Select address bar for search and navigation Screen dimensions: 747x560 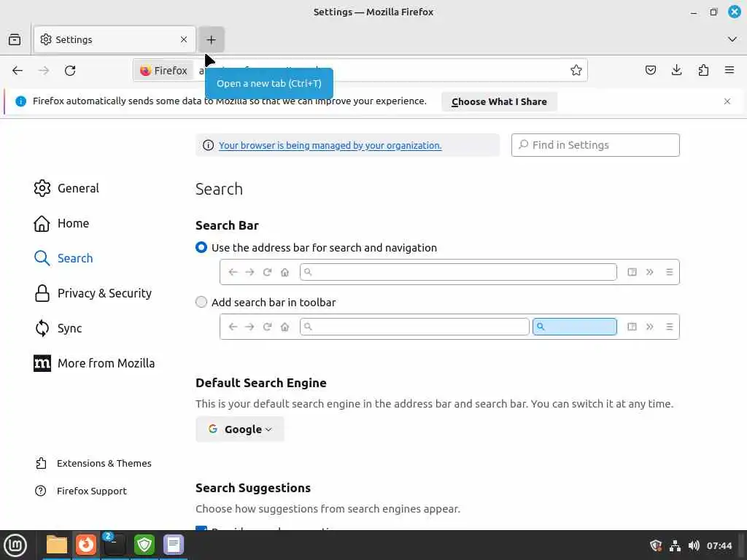201,248
